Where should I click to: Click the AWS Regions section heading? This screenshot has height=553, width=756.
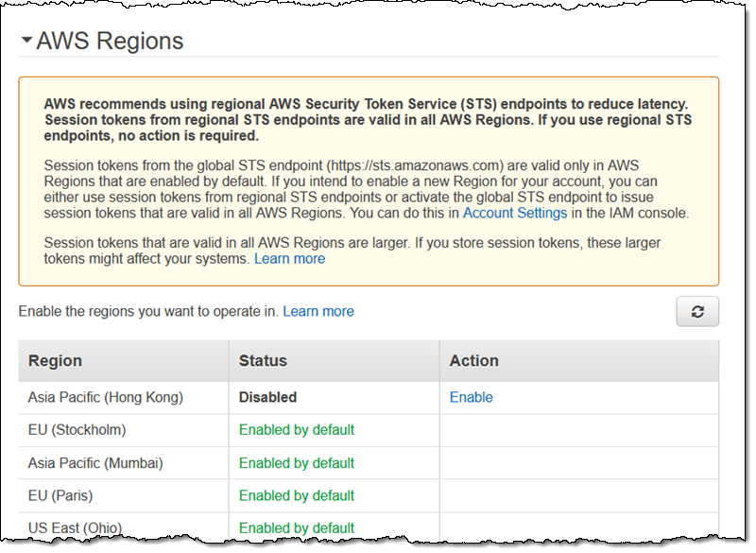[110, 42]
